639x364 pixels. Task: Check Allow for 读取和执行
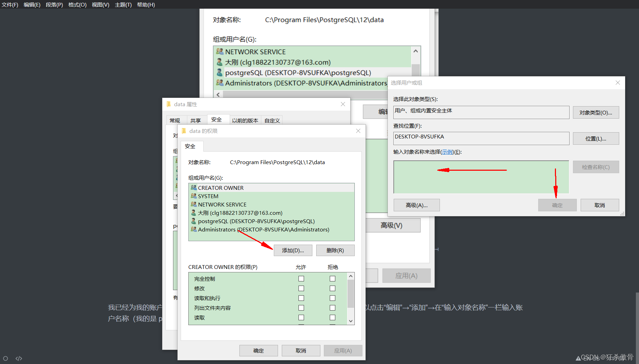click(x=301, y=298)
